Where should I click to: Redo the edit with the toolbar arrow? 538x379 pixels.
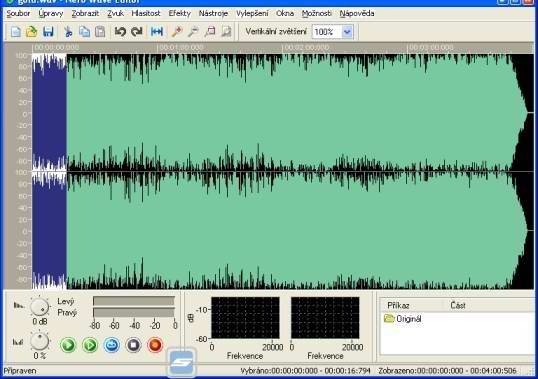click(x=137, y=32)
